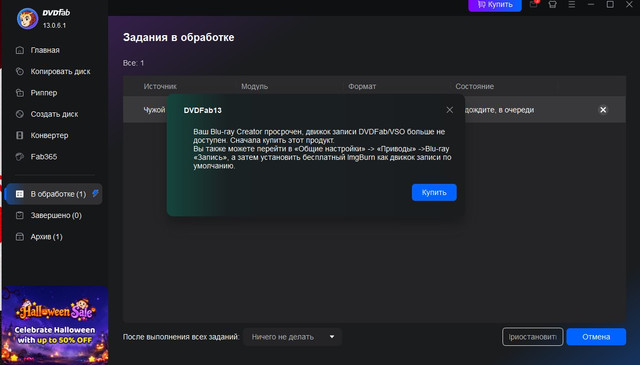Click the purple Купить button in title bar
Screen dimensions: 640x365
pyautogui.click(x=495, y=5)
